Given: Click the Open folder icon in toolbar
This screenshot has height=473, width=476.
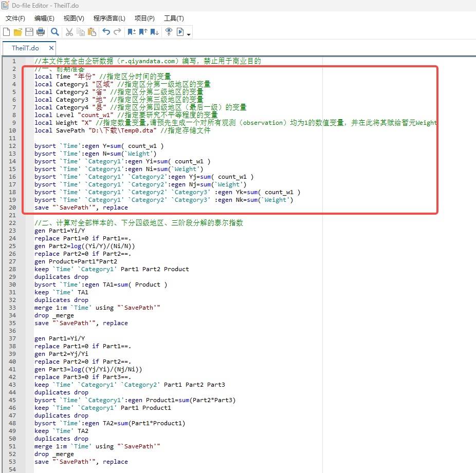Looking at the screenshot, I should click(18, 32).
